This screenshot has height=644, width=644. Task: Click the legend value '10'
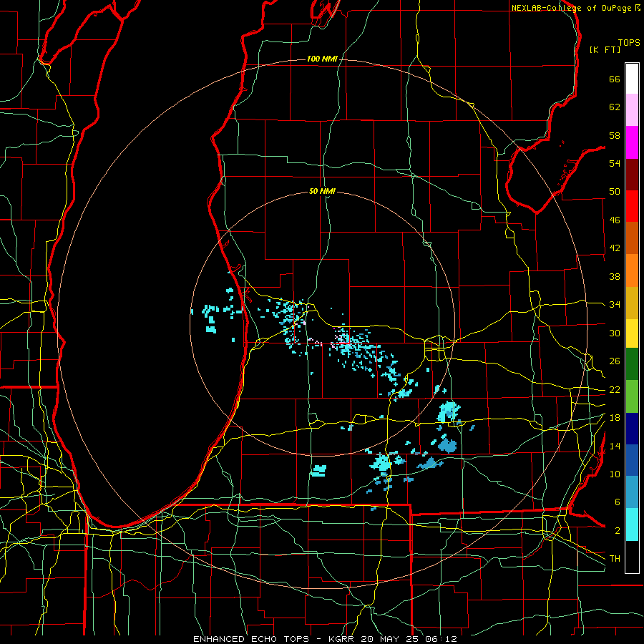(x=615, y=474)
